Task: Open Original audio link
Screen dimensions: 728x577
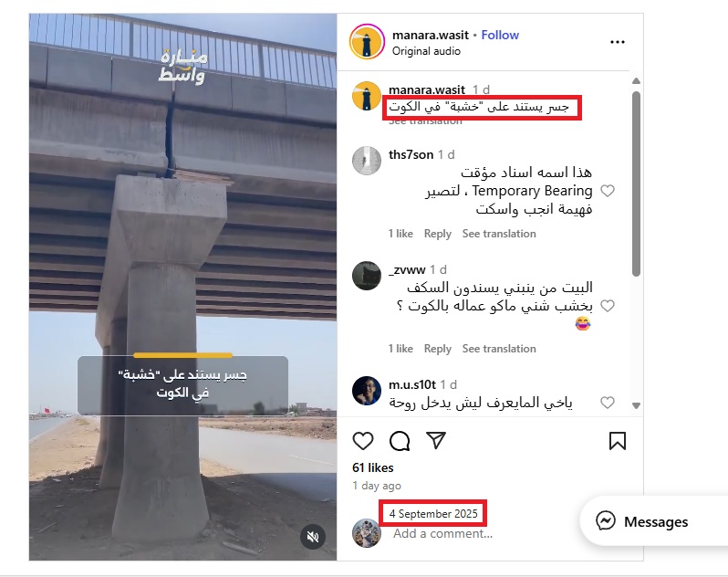Action: pyautogui.click(x=426, y=51)
